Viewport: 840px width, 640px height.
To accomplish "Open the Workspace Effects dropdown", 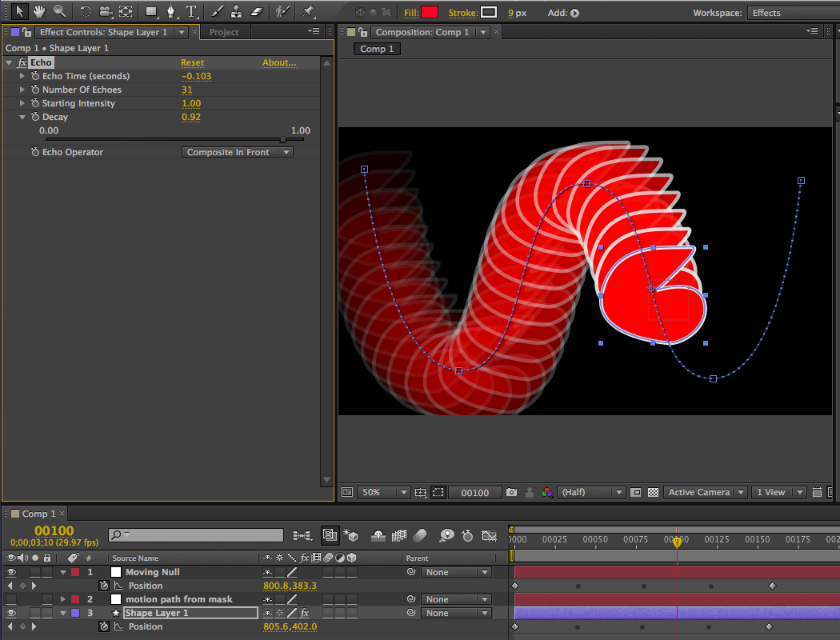I will click(792, 13).
